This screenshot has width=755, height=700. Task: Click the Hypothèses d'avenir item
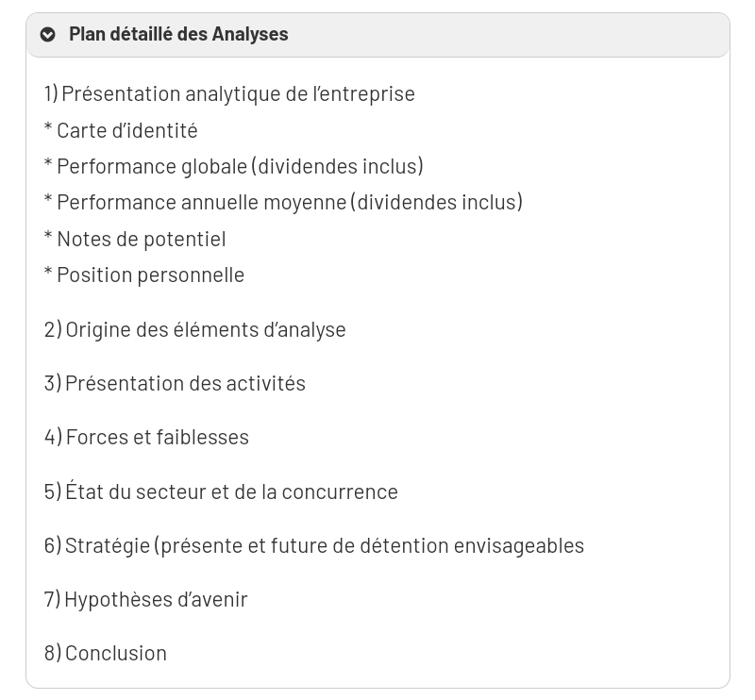146,600
